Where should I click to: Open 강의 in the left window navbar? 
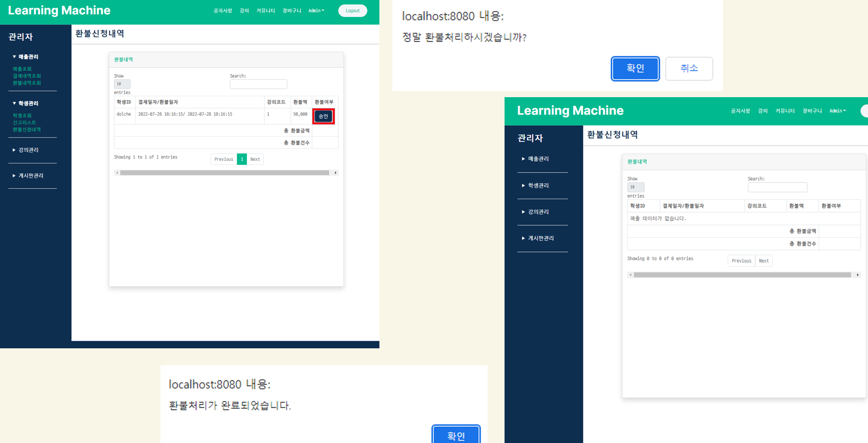click(244, 10)
